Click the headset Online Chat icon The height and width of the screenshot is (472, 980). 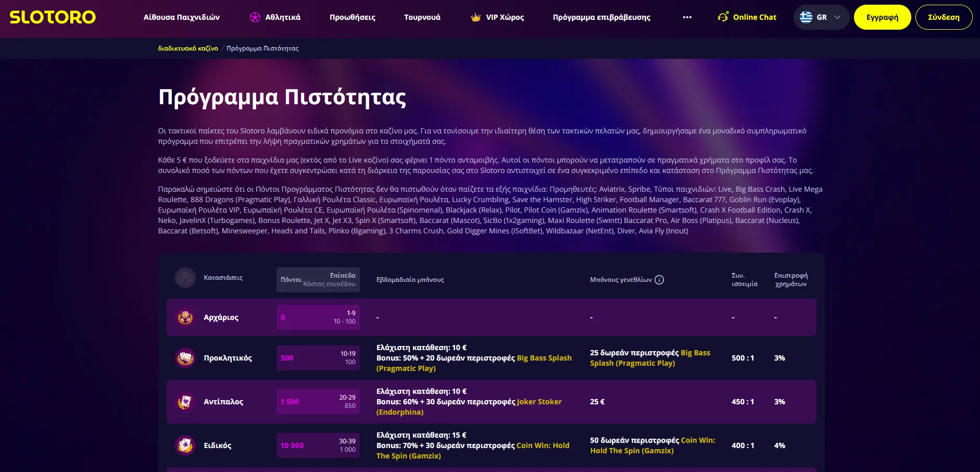click(x=723, y=17)
